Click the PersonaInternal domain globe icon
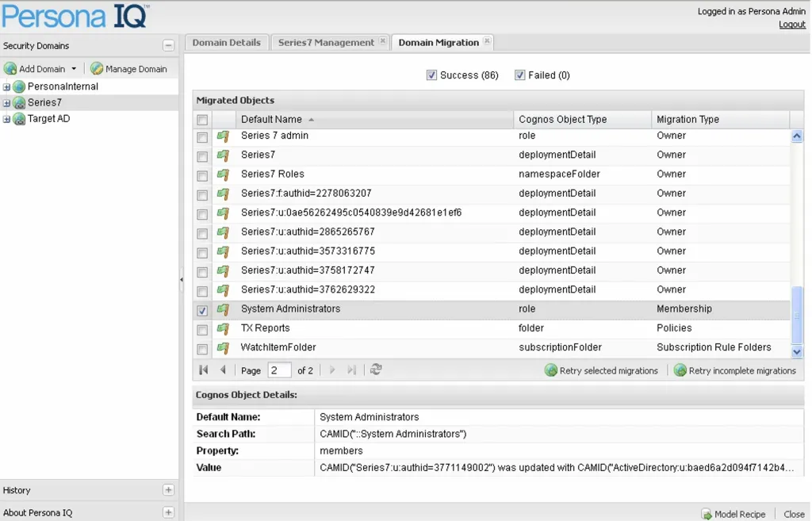Screen dimensions: 812x521 [x=19, y=86]
